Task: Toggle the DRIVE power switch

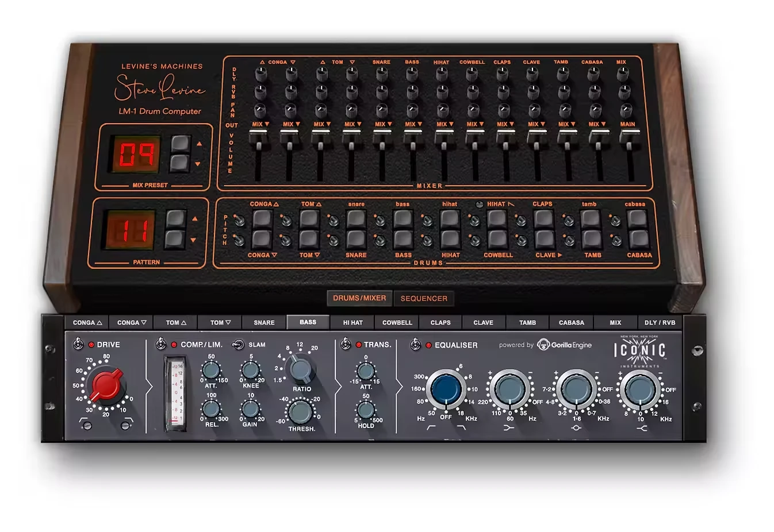Action: coord(78,344)
